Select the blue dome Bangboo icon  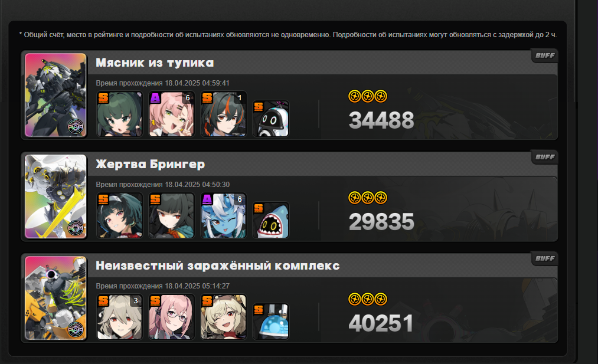[271, 322]
